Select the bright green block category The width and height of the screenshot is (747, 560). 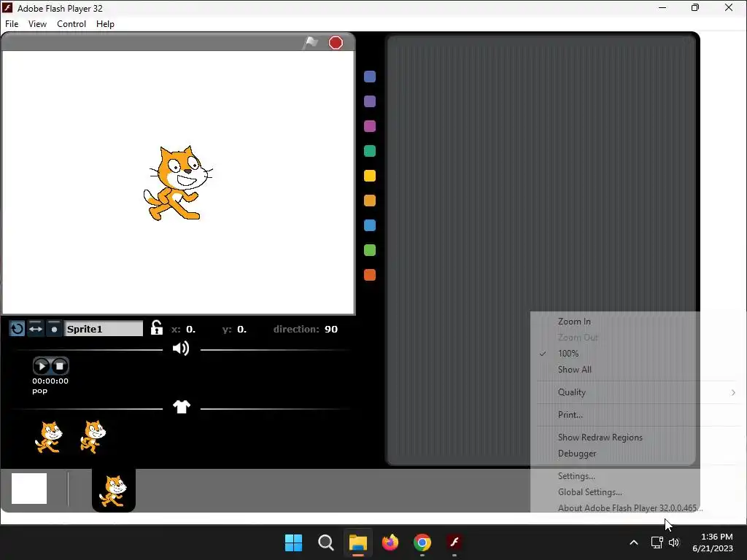pos(370,250)
